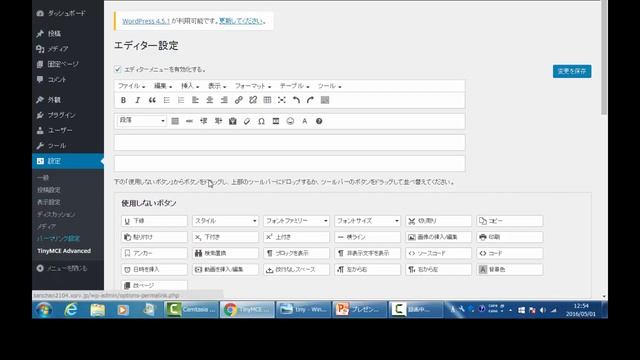Switch to the Chrome taskbar window
This screenshot has height=360, width=640.
point(247,310)
